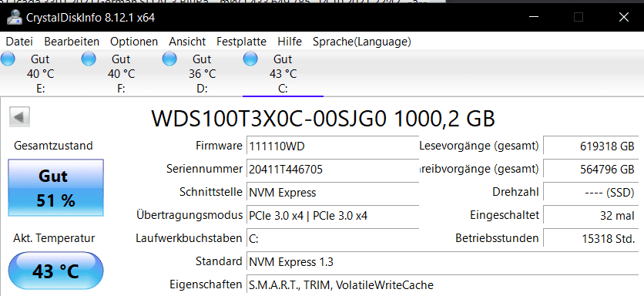Click the 43 °C temperature button
Screen dimensions: 644x296
click(x=56, y=271)
